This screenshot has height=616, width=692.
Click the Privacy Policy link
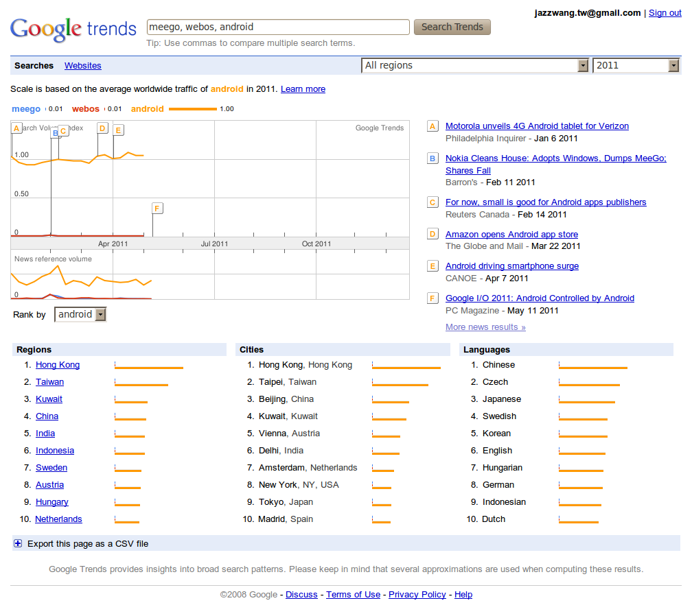[417, 595]
